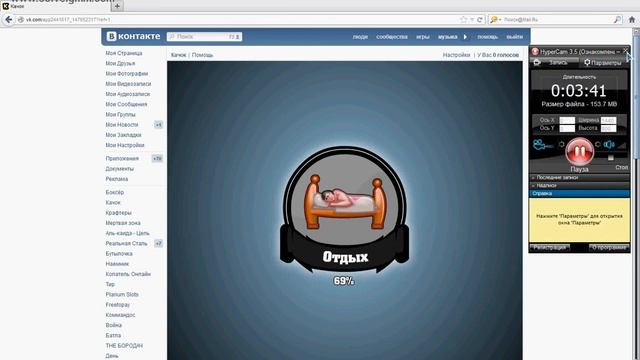Click Ось Y field in HyperCam
Viewport: 640px width, 360px height.
(567, 129)
